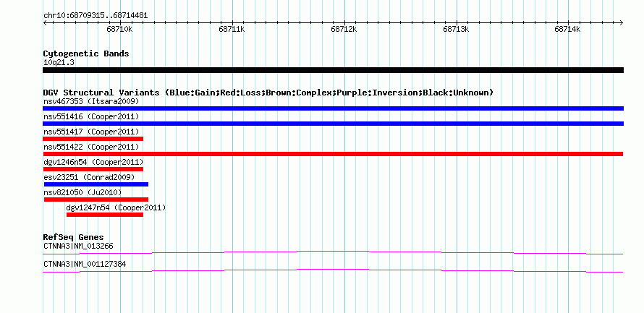Select the DGV Structural Variants track title
This screenshot has width=644, height=313.
pos(268,93)
